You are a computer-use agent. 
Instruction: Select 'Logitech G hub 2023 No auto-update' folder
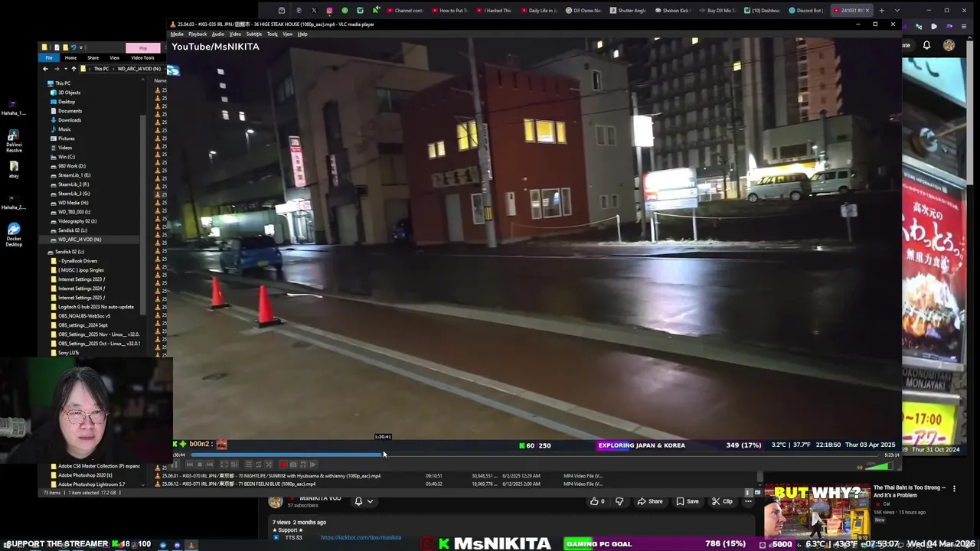(96, 307)
